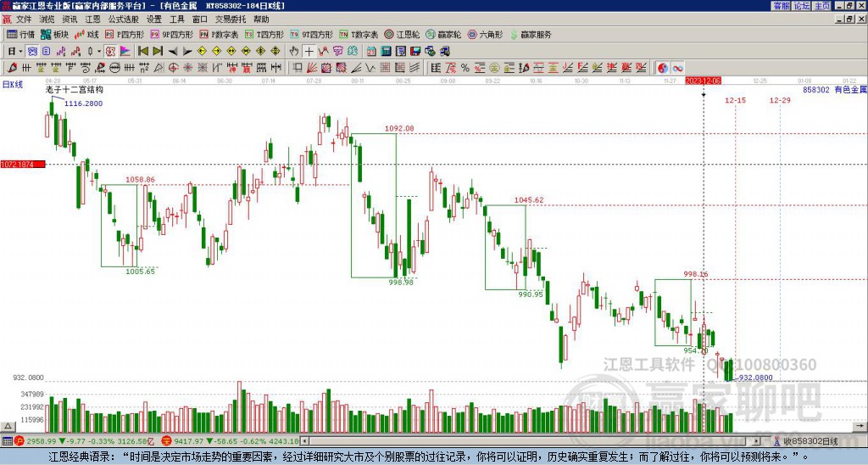Screen dimensions: 868x465
Task: Click the 1116.2800 high price label
Action: tap(84, 104)
